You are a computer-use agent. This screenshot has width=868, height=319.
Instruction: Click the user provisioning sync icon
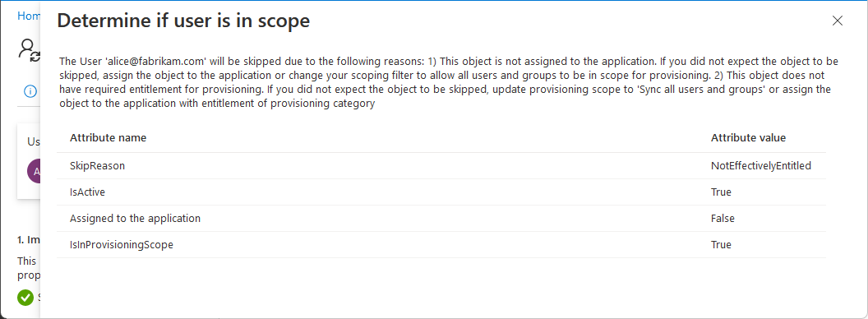pos(30,49)
